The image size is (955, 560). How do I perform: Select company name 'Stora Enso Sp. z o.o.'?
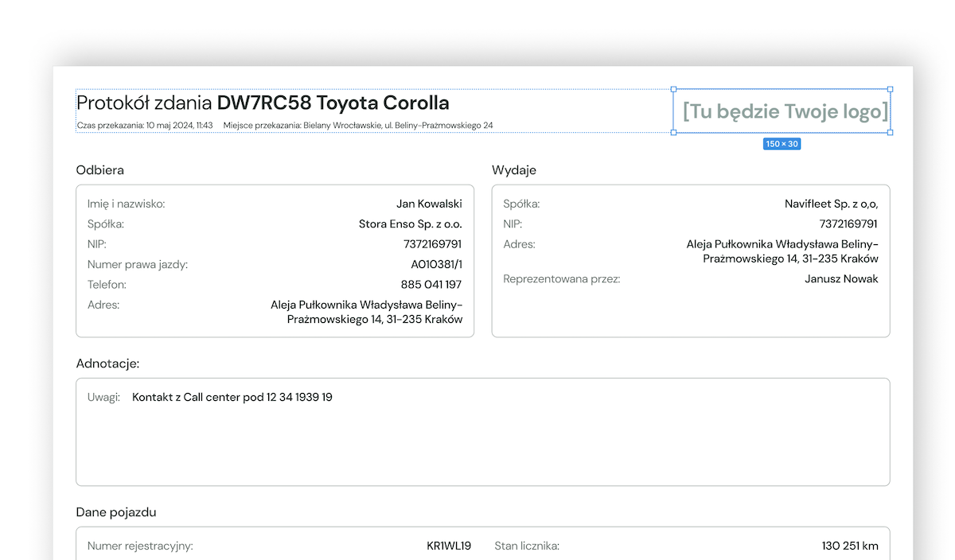(x=411, y=224)
